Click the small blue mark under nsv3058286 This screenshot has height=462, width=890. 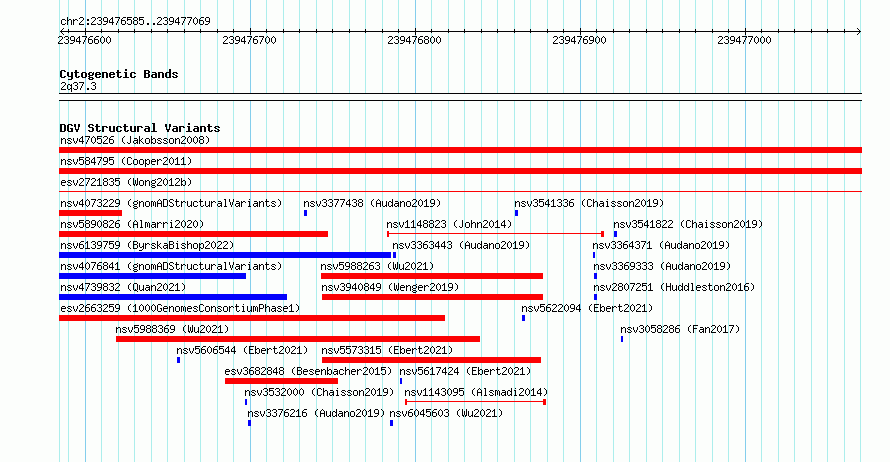622,339
